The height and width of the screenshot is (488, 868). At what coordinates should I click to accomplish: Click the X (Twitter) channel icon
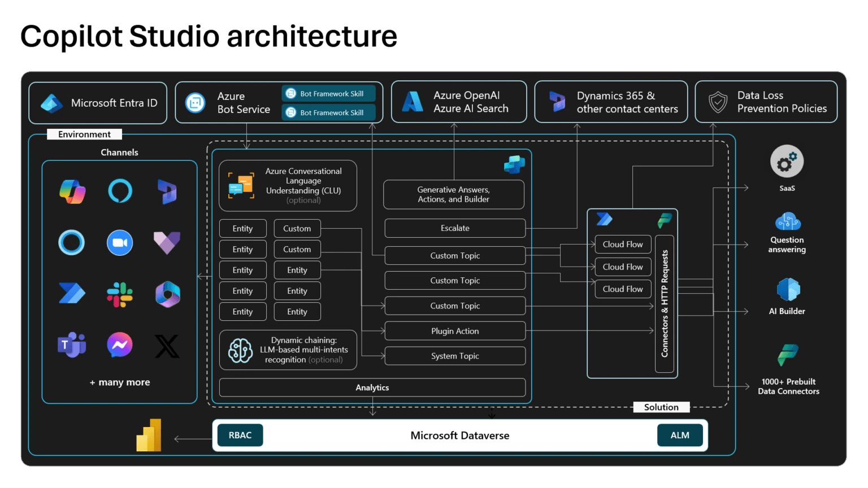167,346
